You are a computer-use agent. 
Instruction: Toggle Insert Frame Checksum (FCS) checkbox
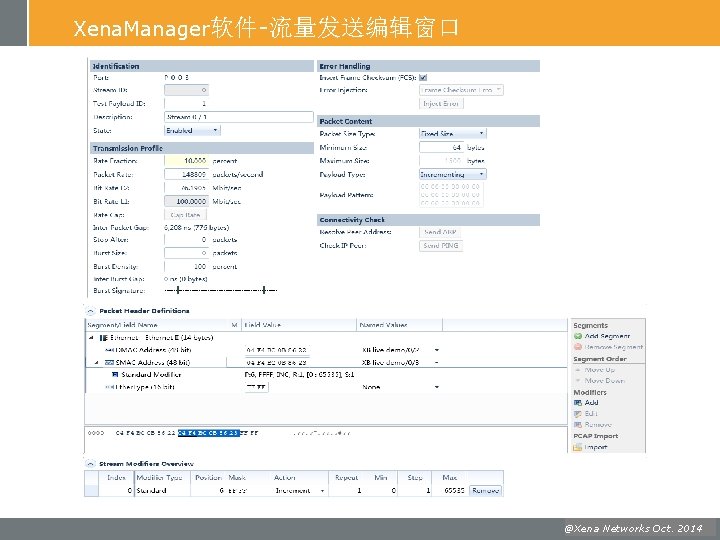423,78
